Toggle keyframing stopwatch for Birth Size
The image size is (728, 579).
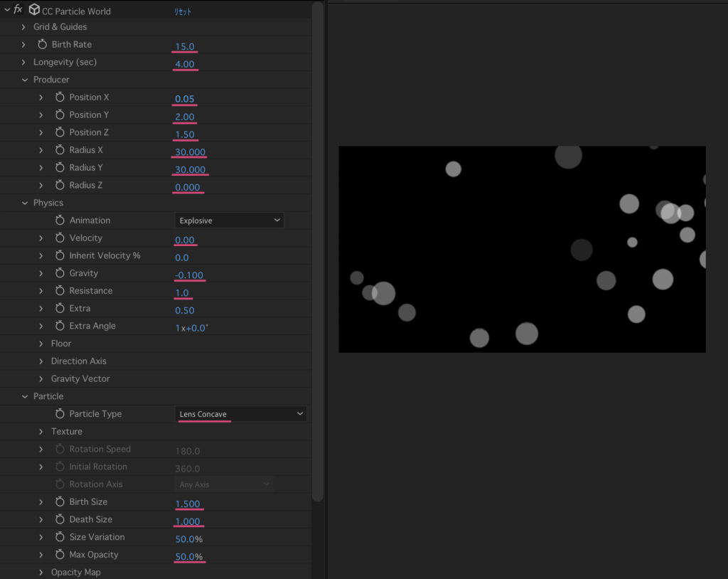pyautogui.click(x=61, y=501)
